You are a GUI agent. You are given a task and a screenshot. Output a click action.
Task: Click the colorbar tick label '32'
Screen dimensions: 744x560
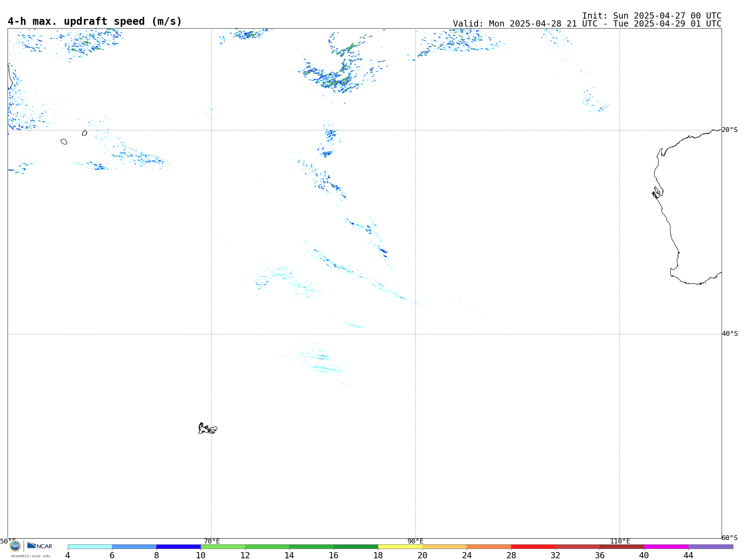click(556, 555)
